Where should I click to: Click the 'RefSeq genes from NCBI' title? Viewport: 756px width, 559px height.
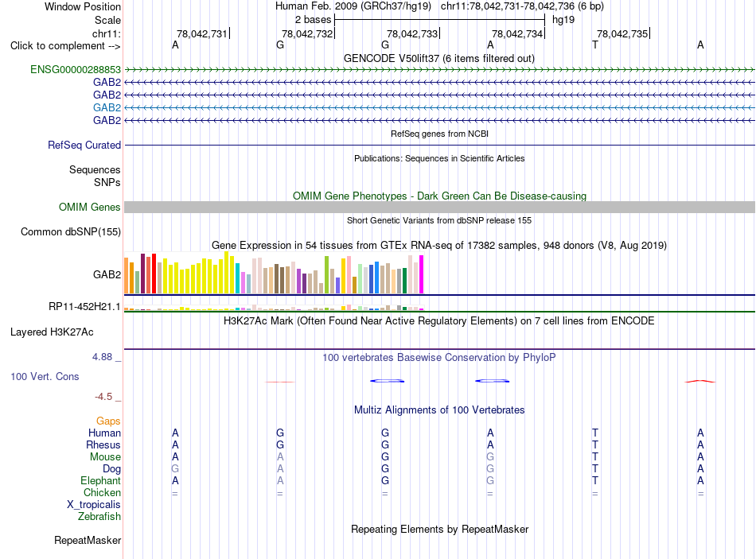[439, 134]
